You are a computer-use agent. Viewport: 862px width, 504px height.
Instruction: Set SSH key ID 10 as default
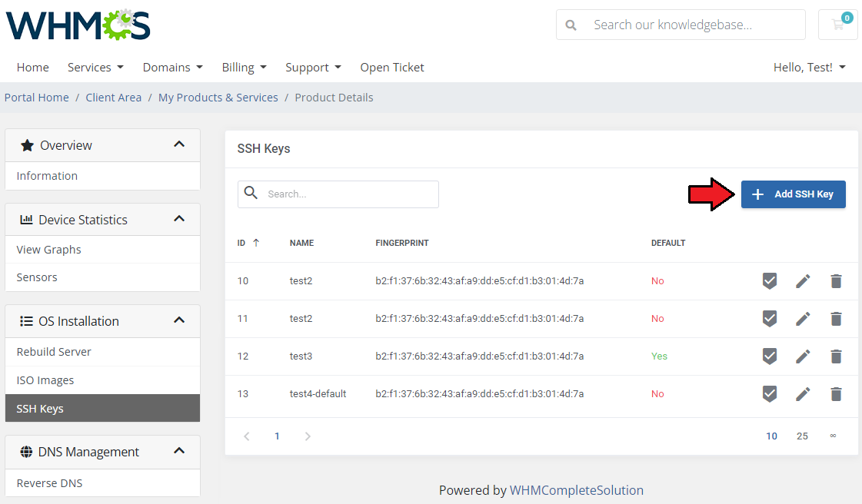pyautogui.click(x=769, y=281)
